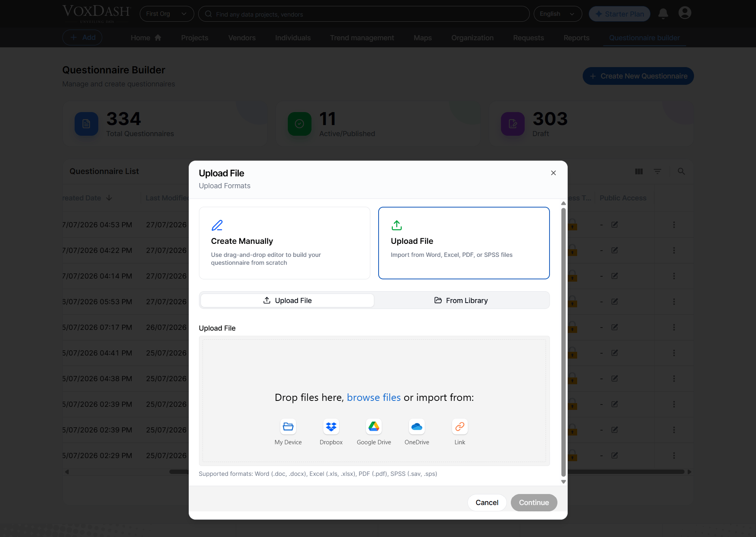Click Create New Questionnaire button
Screen dimensions: 756x537
638,76
